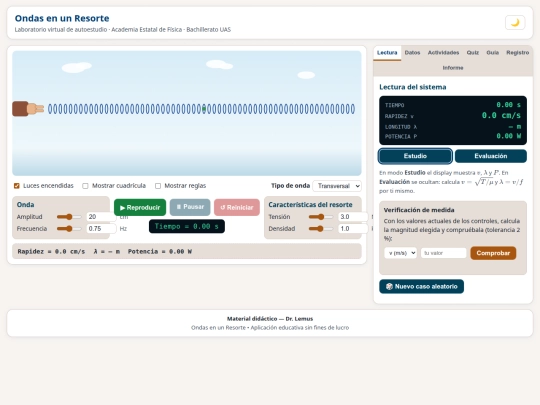Screen dimensions: 540x405
Task: Click the Comprobar button
Action: (493, 253)
